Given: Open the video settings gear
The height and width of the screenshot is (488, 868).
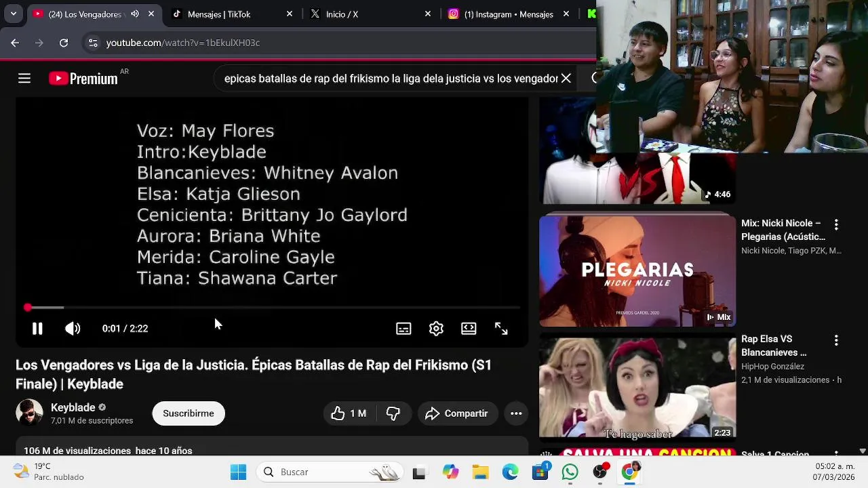Looking at the screenshot, I should (x=436, y=329).
